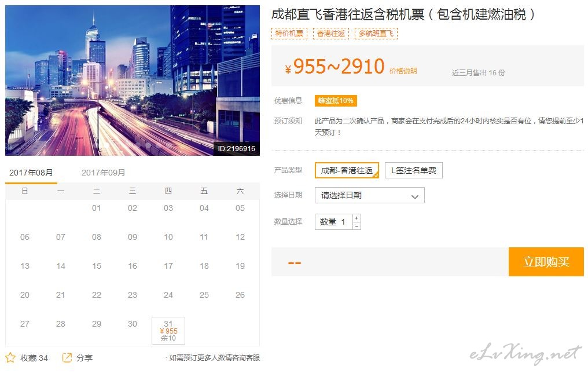588x373 pixels.
Task: Click the Hong Kong skyline product photo
Action: (133, 81)
